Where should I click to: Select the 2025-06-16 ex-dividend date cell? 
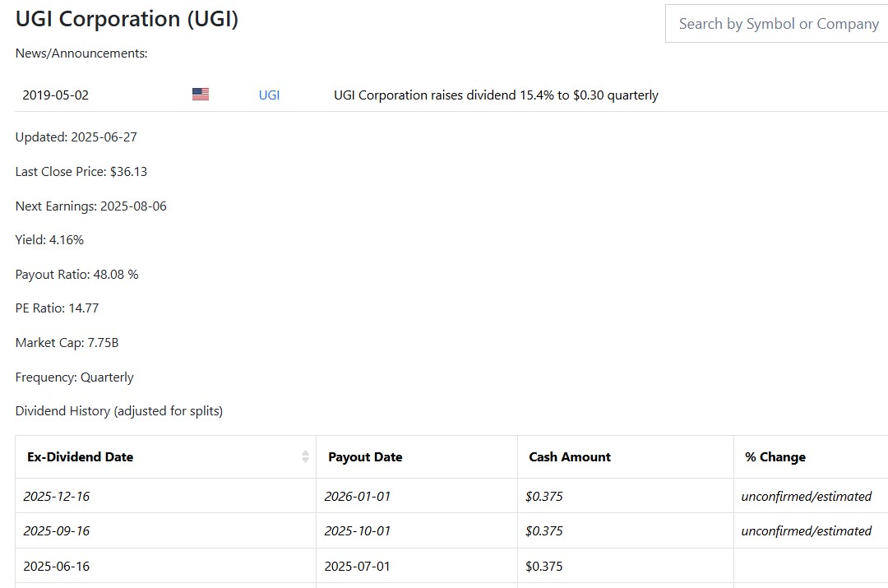(x=57, y=566)
